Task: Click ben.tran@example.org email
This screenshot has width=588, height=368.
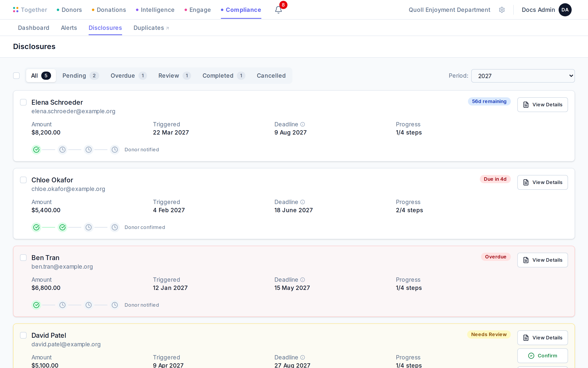Action: point(62,267)
